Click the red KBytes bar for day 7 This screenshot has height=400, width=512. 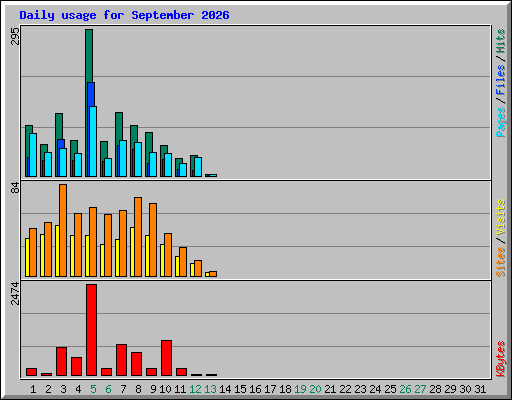(x=121, y=360)
